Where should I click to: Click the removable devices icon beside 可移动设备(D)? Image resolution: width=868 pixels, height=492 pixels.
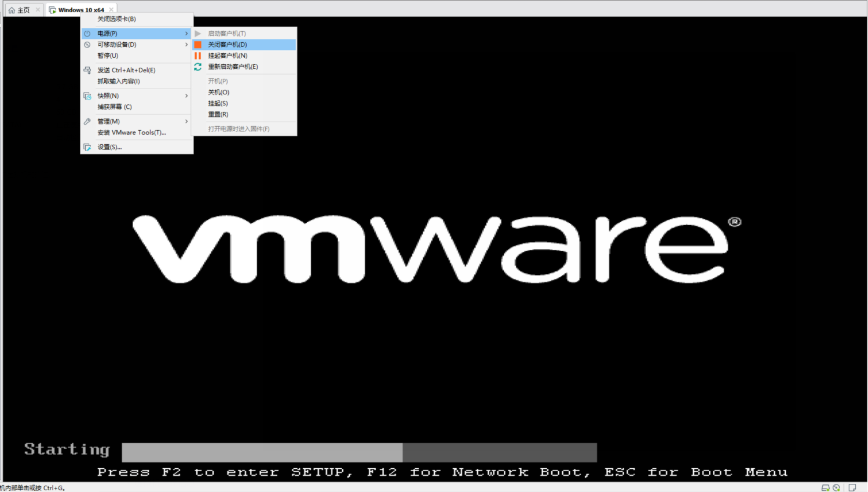tap(87, 45)
